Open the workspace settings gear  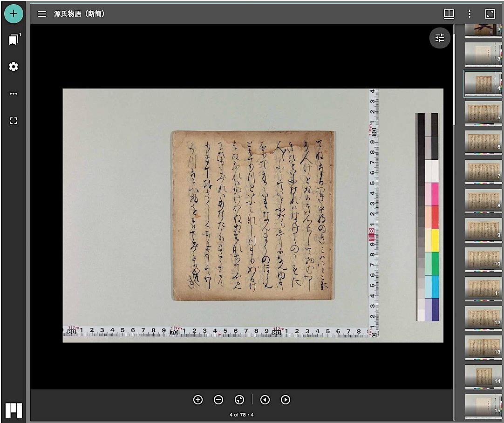[14, 67]
